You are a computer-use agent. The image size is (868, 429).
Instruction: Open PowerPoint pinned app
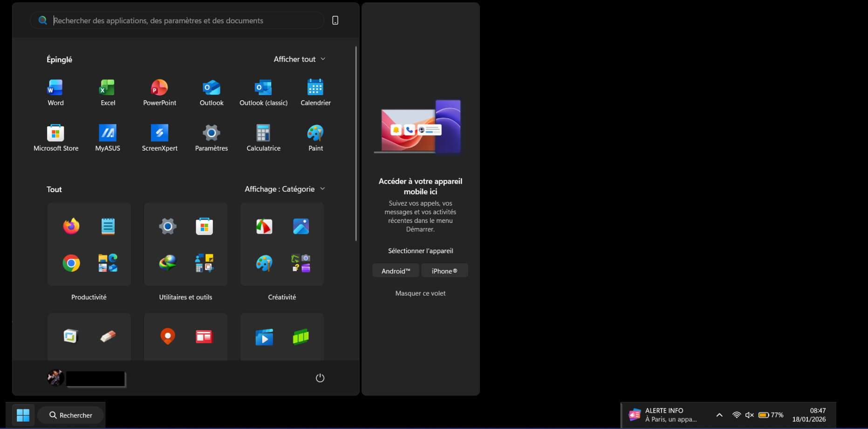(159, 92)
